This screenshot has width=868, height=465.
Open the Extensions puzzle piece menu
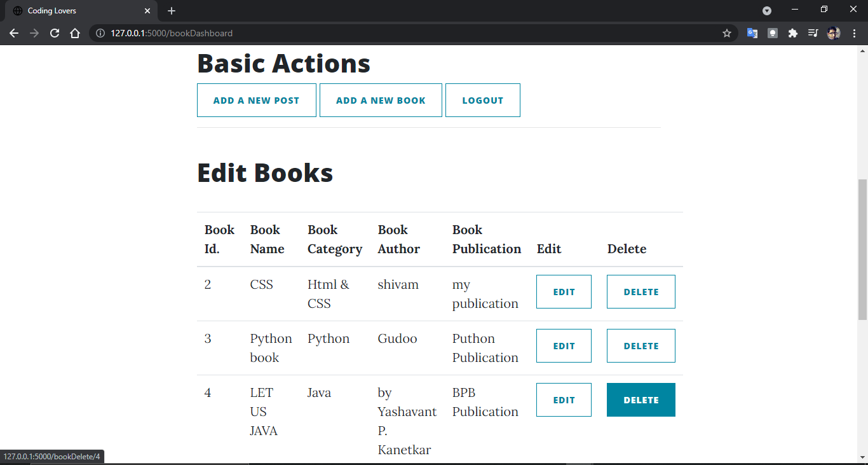[x=793, y=33]
